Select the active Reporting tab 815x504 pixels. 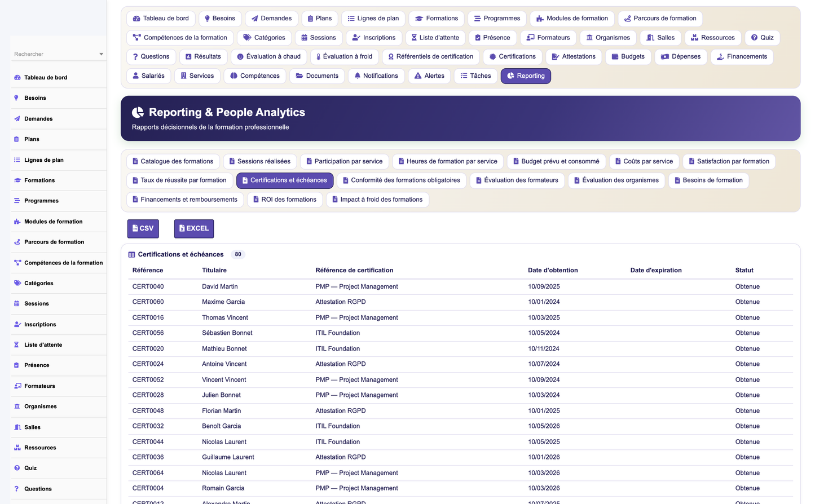click(526, 76)
